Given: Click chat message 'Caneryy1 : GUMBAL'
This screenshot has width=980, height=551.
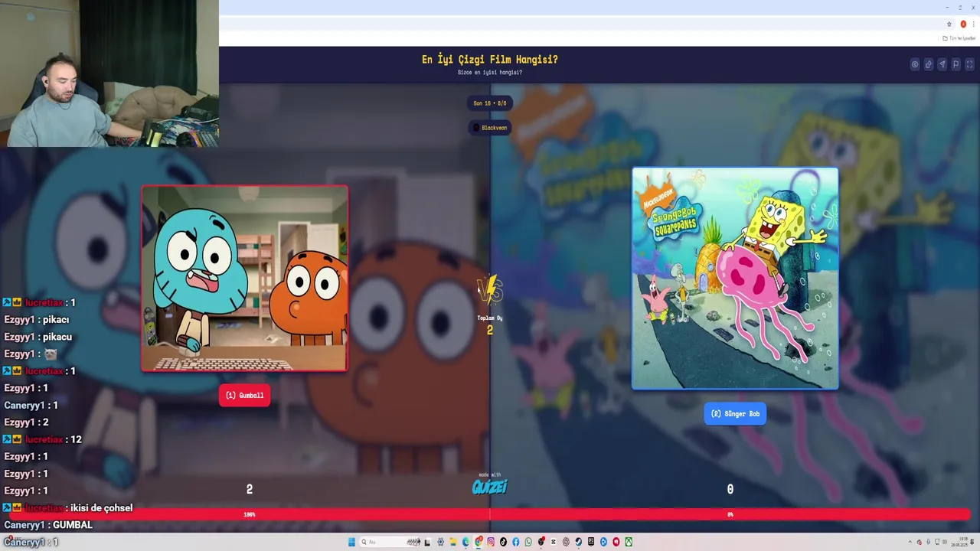Looking at the screenshot, I should coord(48,525).
